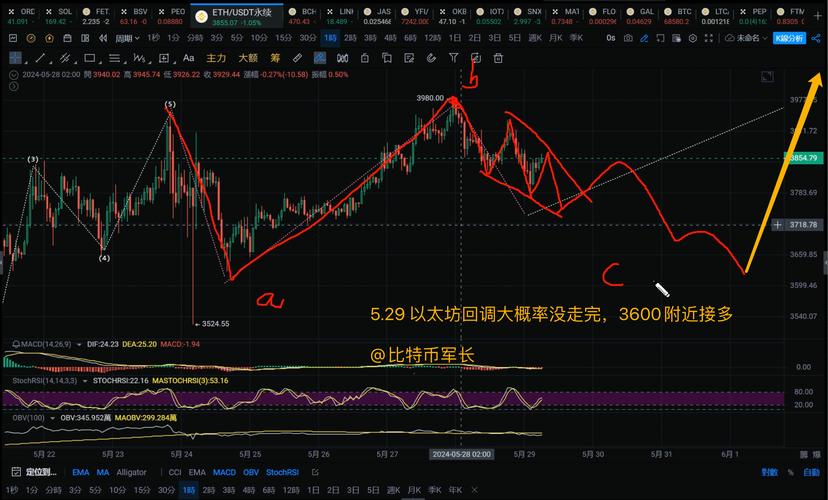Open the 未命名 template dropdown
Image resolution: width=828 pixels, height=500 pixels.
(x=746, y=38)
